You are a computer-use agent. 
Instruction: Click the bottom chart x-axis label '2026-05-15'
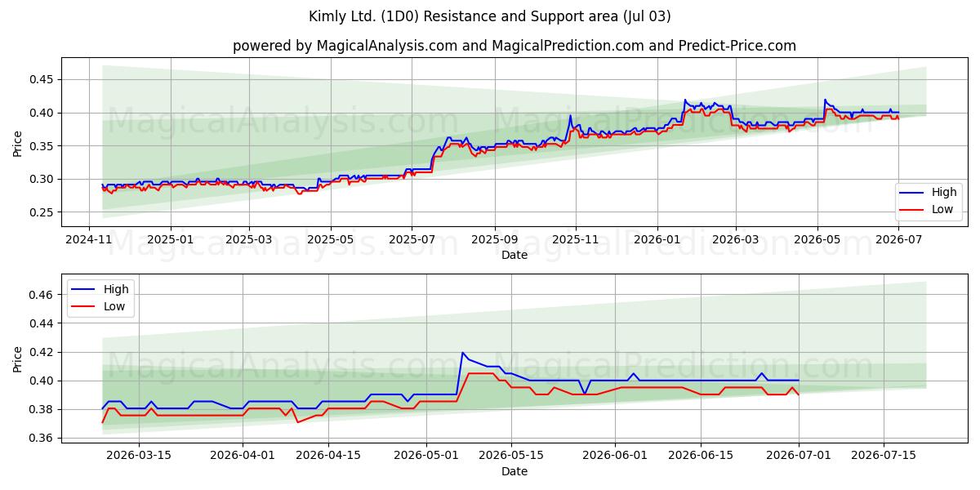[x=511, y=457]
